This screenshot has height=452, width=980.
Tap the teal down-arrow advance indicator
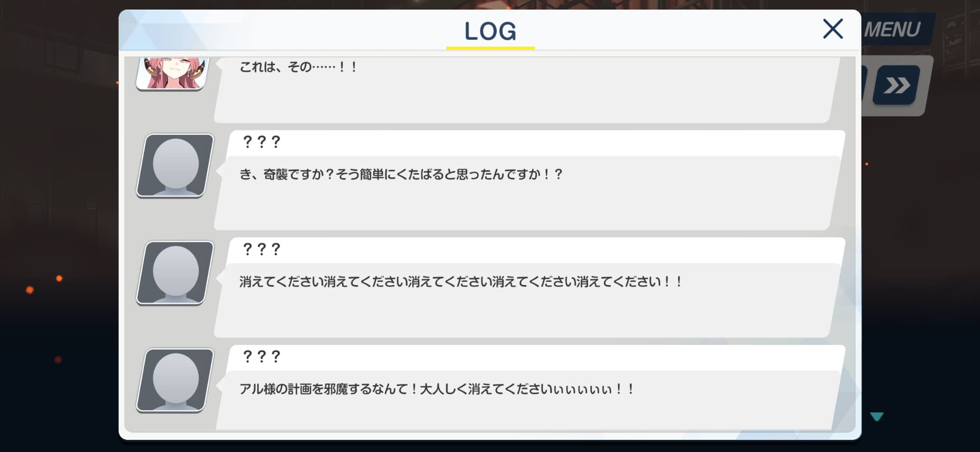coord(877,417)
